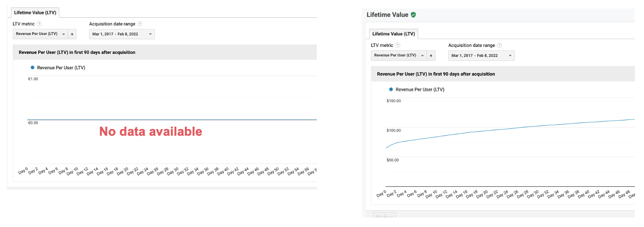Click blue legend dot in the right chart
644x227 pixels.
pos(391,89)
